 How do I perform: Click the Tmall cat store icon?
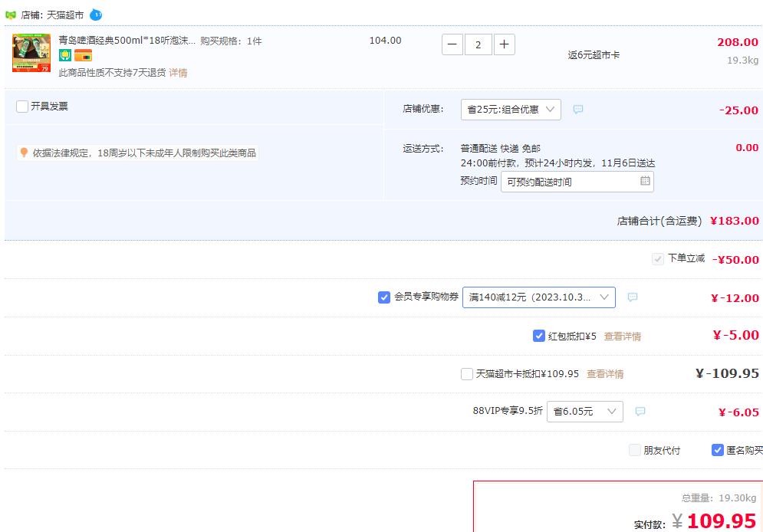pos(10,15)
